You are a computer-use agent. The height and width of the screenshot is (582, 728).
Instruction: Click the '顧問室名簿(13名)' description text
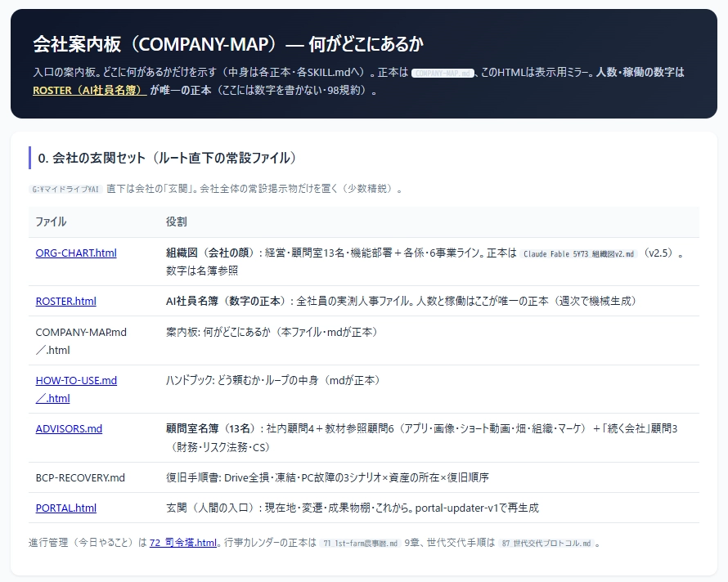pyautogui.click(x=211, y=428)
